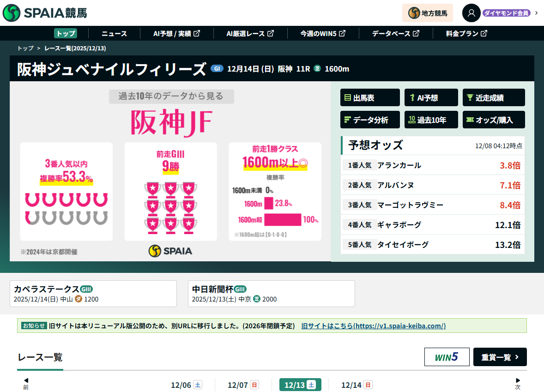View 過去10年 past results button
544x392 pixels.
(430, 120)
